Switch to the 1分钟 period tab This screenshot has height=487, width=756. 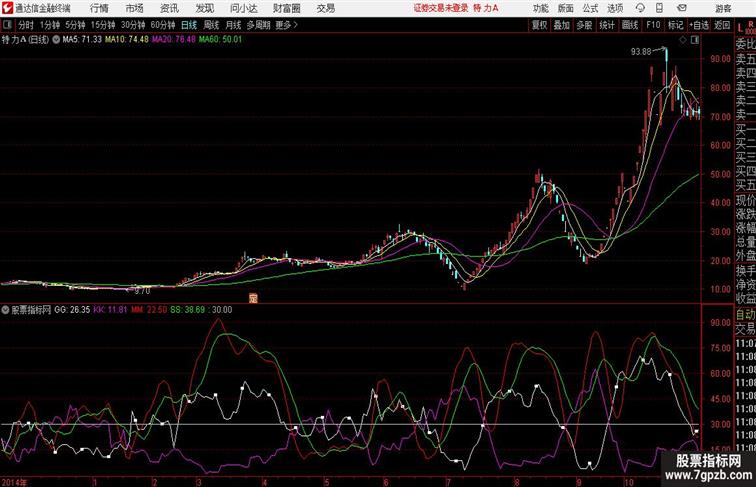[50, 25]
